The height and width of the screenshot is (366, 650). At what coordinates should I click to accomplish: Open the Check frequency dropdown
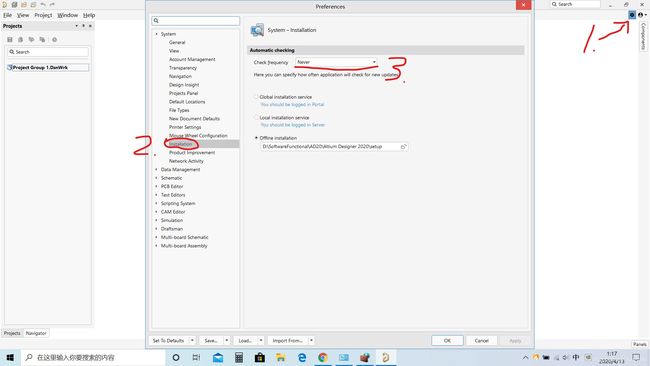coord(336,62)
